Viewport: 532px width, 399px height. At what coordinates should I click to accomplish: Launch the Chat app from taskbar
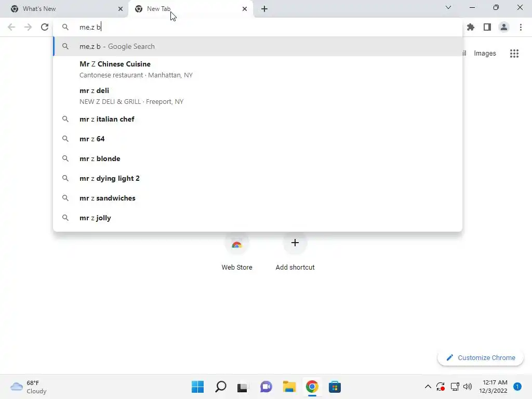(266, 387)
